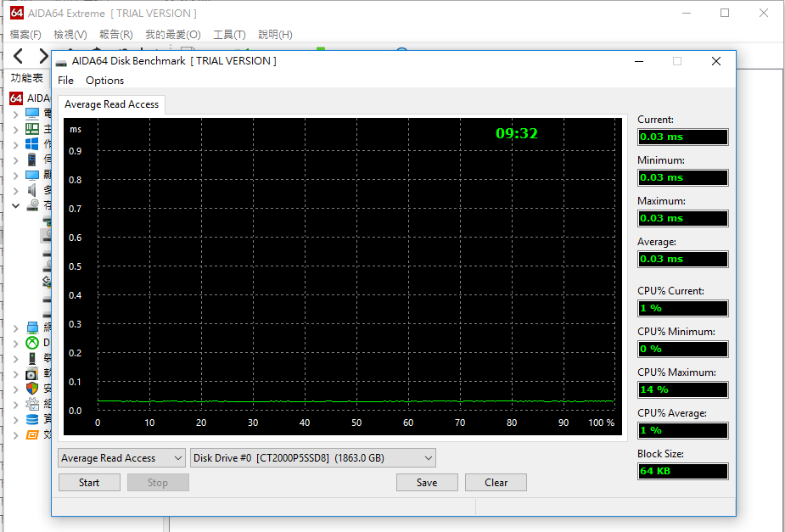
Task: Expand the Operating System tree node
Action: click(x=16, y=144)
